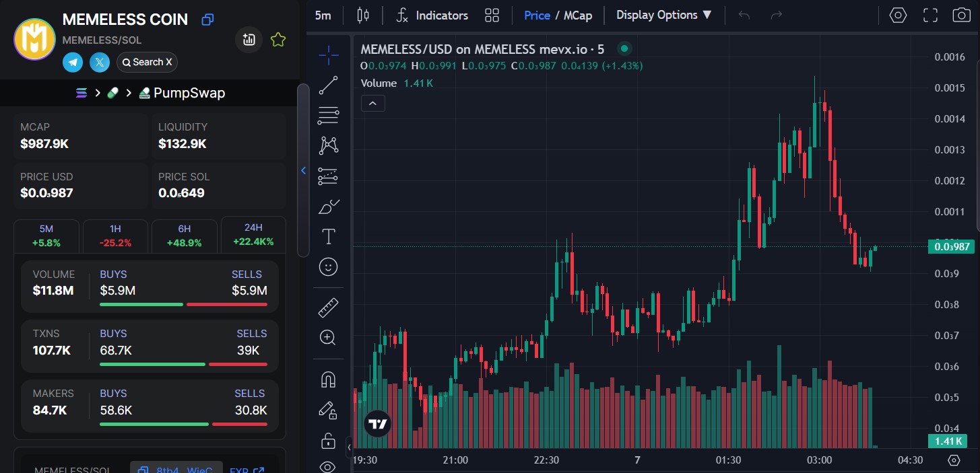Click the Solana icon in breadcrumb

[81, 93]
